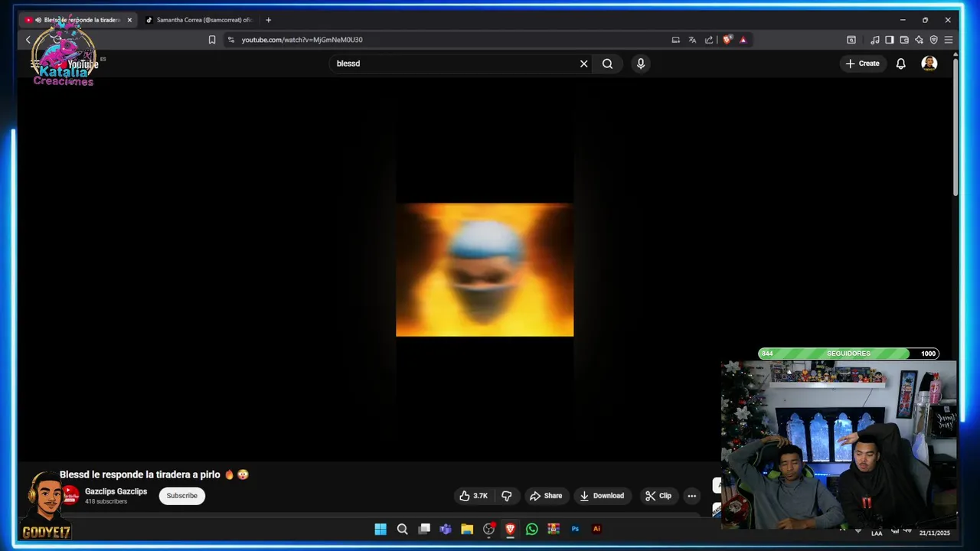This screenshot has width=980, height=551.
Task: Activate voice search microphone icon
Action: click(641, 64)
